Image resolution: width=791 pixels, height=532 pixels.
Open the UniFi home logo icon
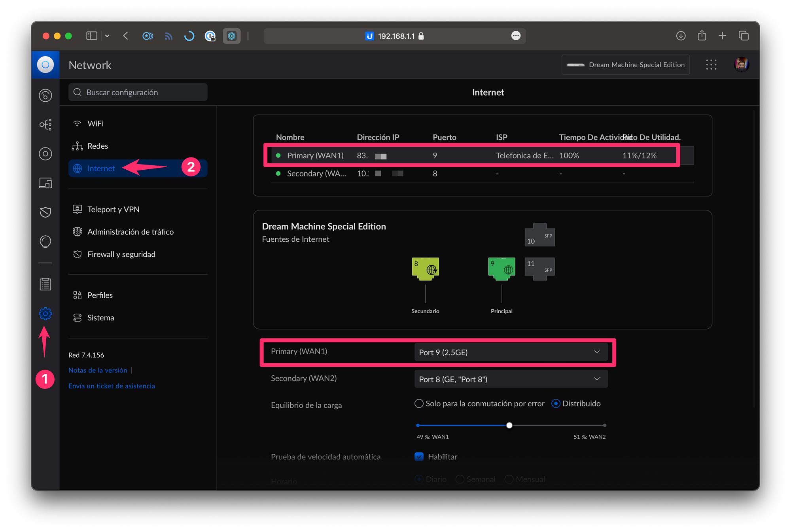[x=45, y=64]
